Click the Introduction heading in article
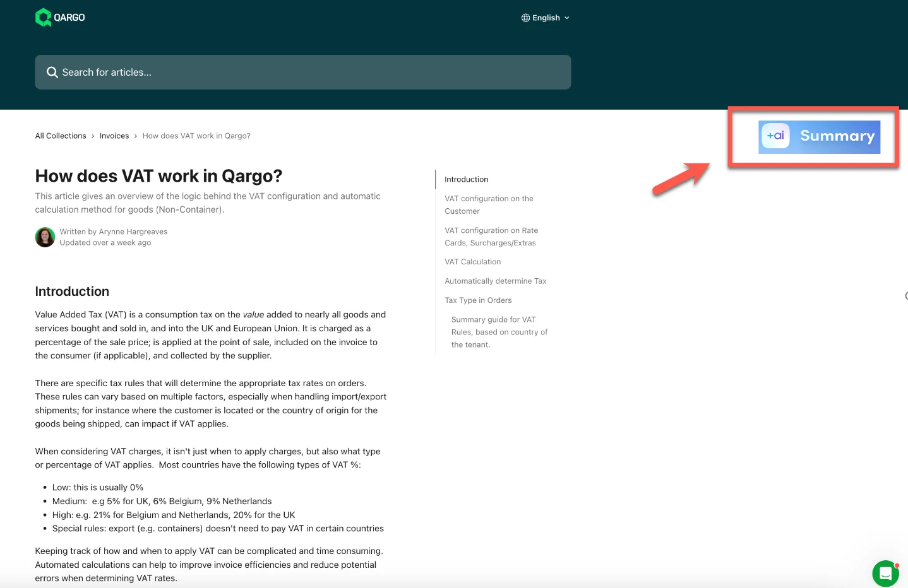The width and height of the screenshot is (908, 588). (x=72, y=291)
